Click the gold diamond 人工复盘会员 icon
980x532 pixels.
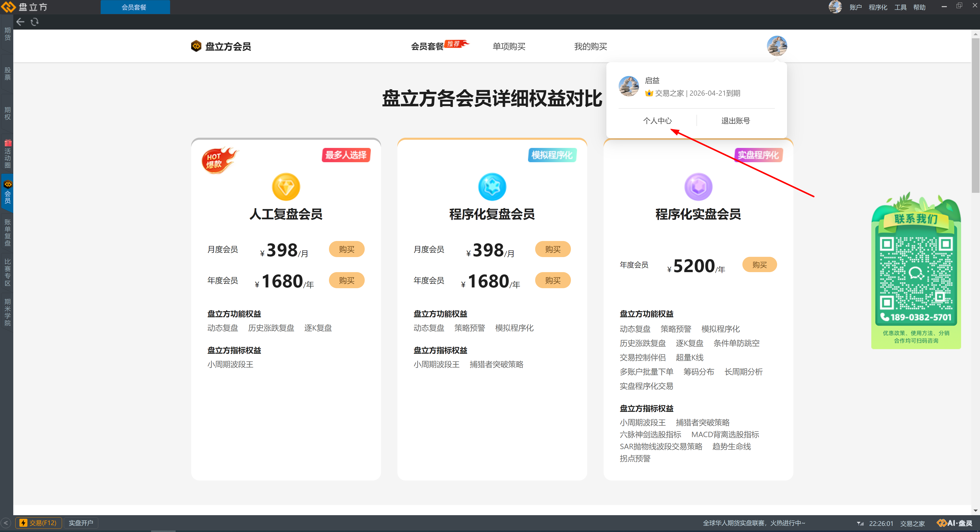[x=286, y=187]
